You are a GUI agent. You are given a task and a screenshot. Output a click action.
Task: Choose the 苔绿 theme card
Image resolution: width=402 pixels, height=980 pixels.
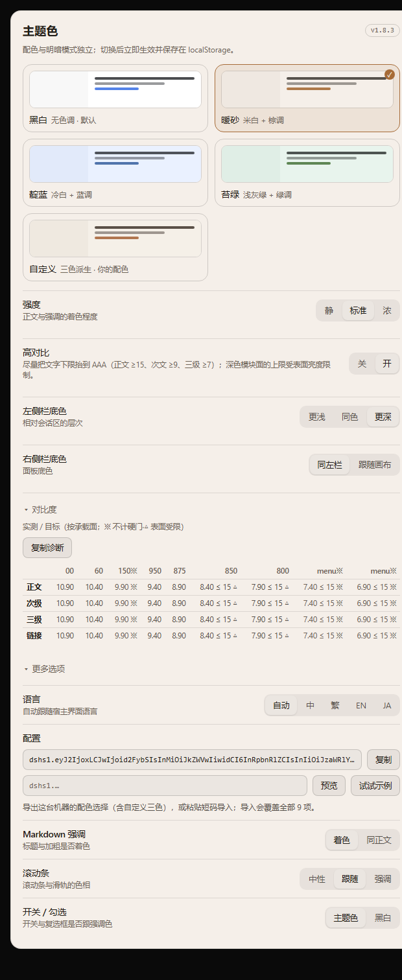pyautogui.click(x=307, y=172)
